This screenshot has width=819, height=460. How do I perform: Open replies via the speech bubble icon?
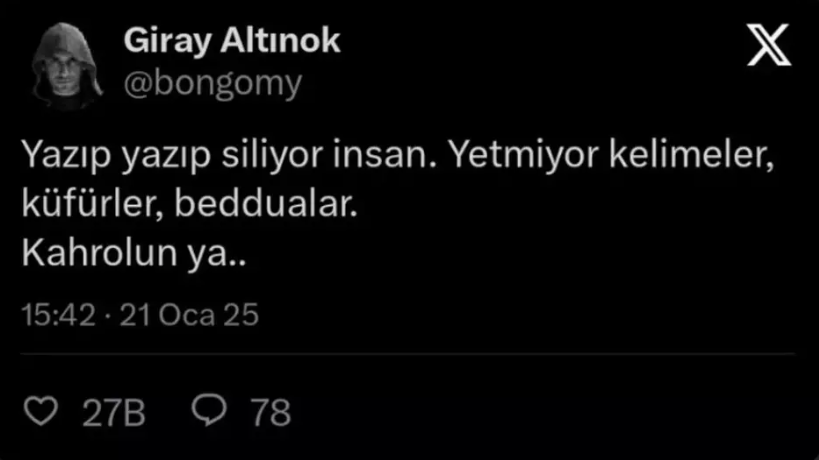(209, 409)
